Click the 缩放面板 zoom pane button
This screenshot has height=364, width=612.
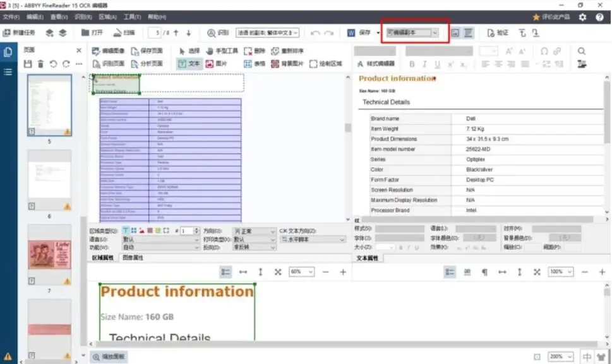pyautogui.click(x=109, y=356)
